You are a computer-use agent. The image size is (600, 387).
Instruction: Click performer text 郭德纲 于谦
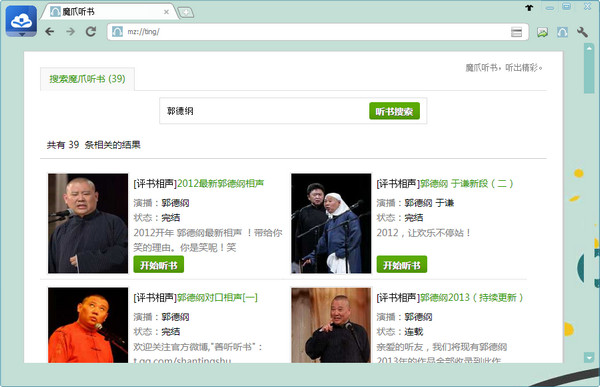click(429, 203)
